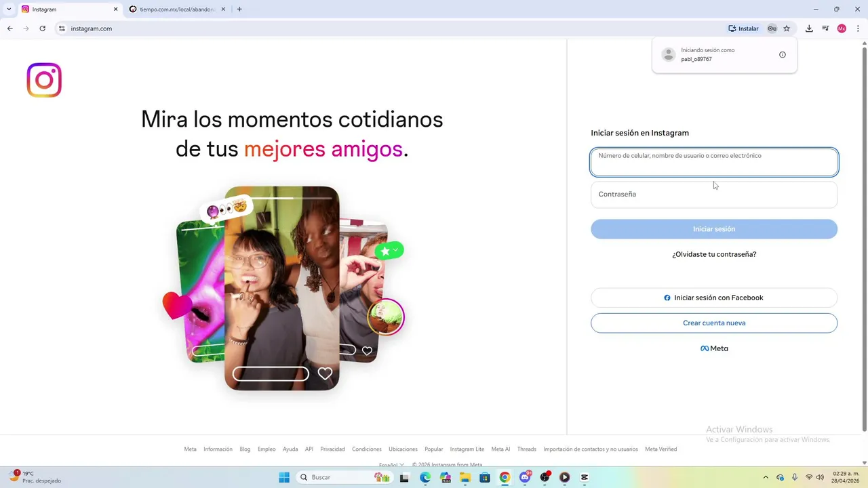Screen dimensions: 868x488
Task: Open the media controls icon in toolbar
Action: click(825, 28)
